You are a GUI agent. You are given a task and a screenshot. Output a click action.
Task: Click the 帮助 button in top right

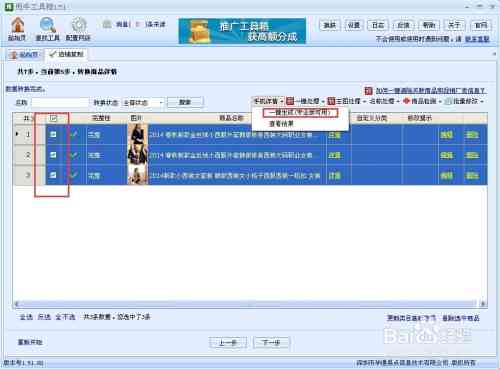pyautogui.click(x=429, y=25)
